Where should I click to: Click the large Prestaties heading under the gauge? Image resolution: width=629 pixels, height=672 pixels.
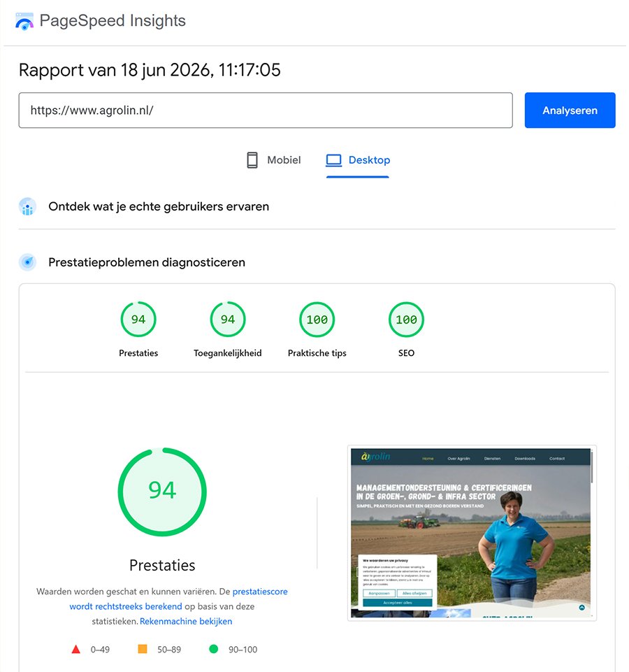(162, 565)
